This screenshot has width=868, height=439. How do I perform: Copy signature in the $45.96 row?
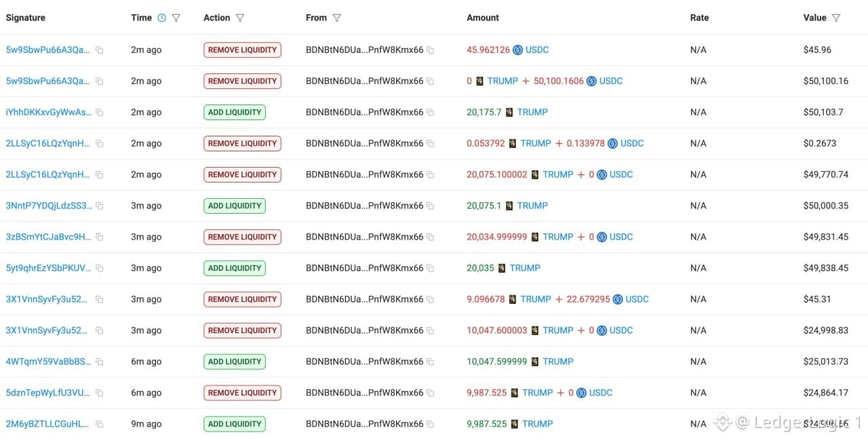[99, 50]
